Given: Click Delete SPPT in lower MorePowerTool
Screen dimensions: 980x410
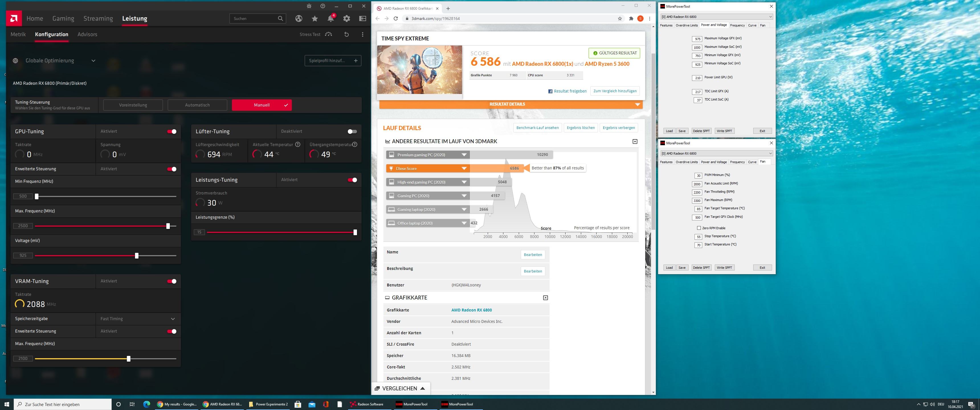Looking at the screenshot, I should click(701, 267).
